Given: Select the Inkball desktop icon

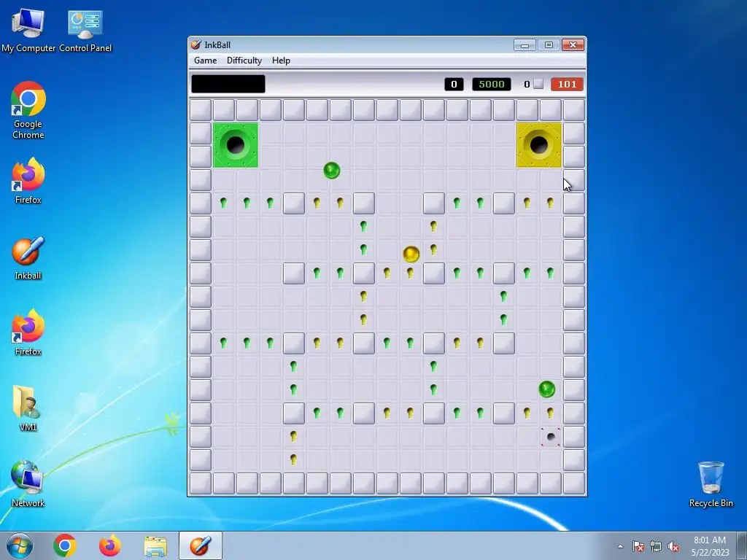Looking at the screenshot, I should click(28, 257).
